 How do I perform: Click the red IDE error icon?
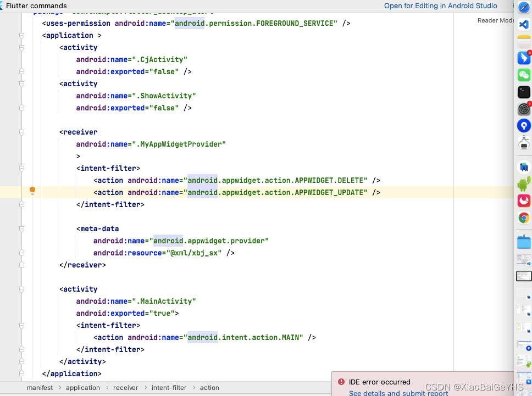pos(341,382)
